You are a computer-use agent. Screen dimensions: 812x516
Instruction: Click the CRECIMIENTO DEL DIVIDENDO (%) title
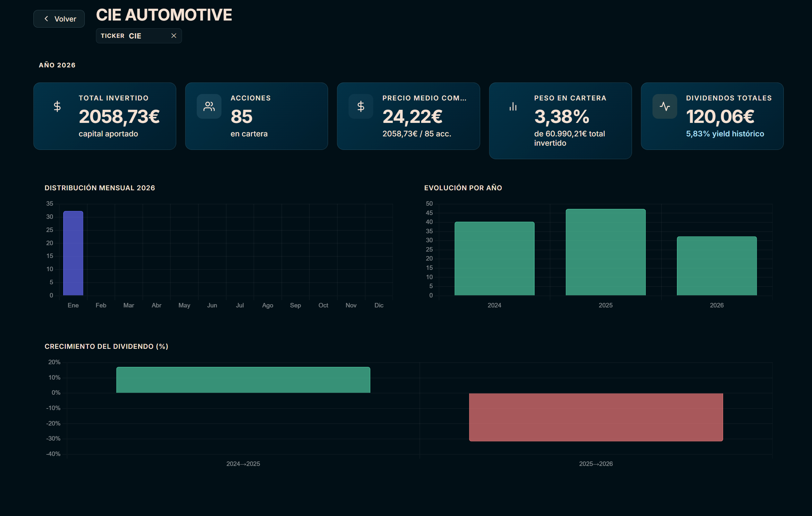point(106,346)
